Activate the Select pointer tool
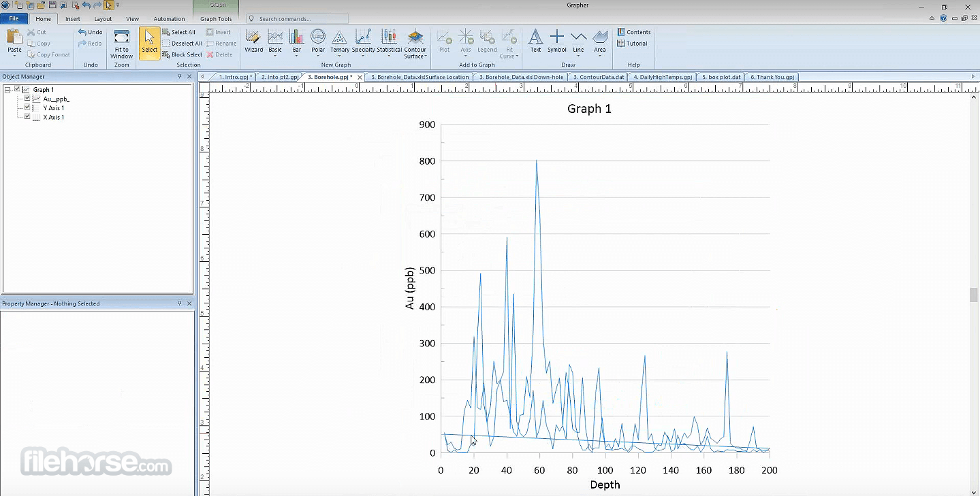 (149, 43)
